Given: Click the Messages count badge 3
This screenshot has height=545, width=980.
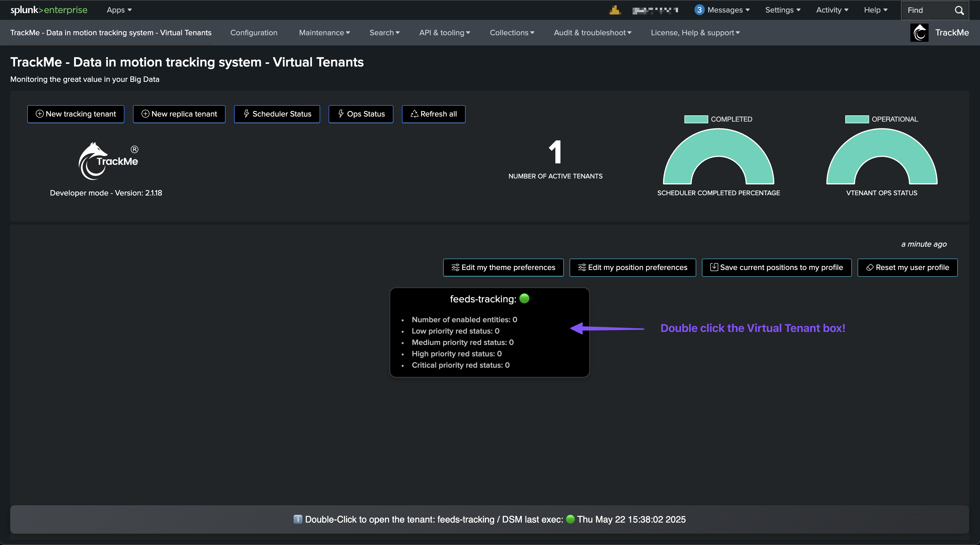Looking at the screenshot, I should [699, 10].
